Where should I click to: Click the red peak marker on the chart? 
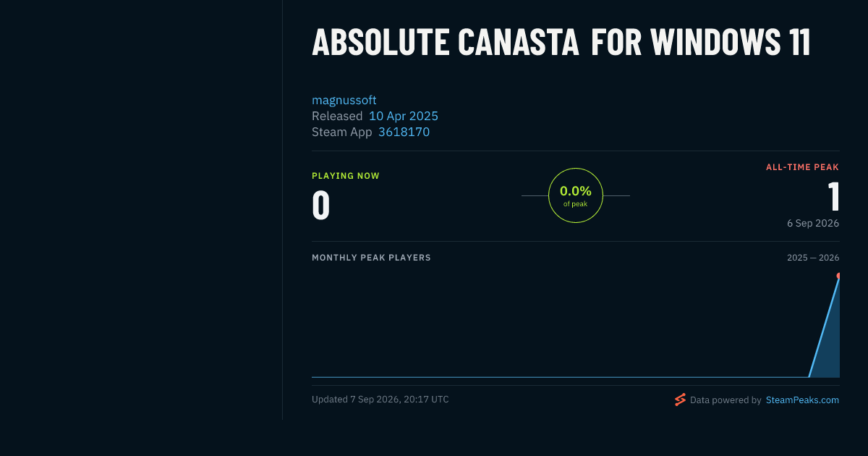click(x=838, y=276)
